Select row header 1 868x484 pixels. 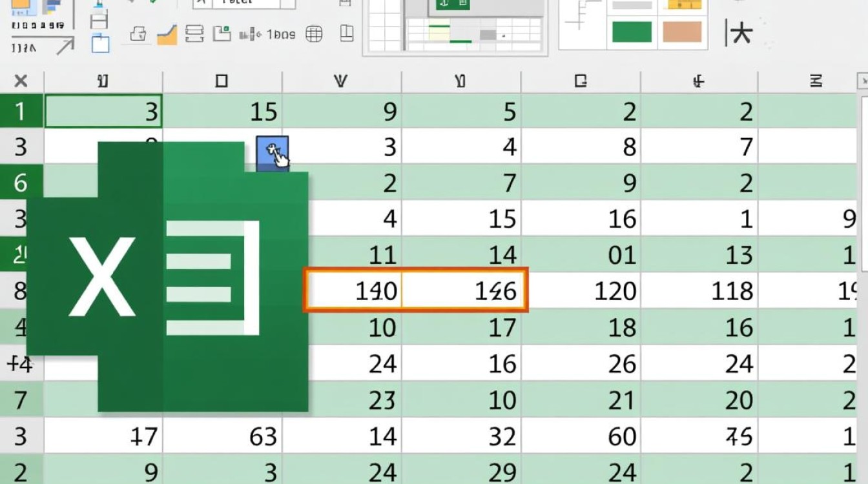pyautogui.click(x=21, y=112)
